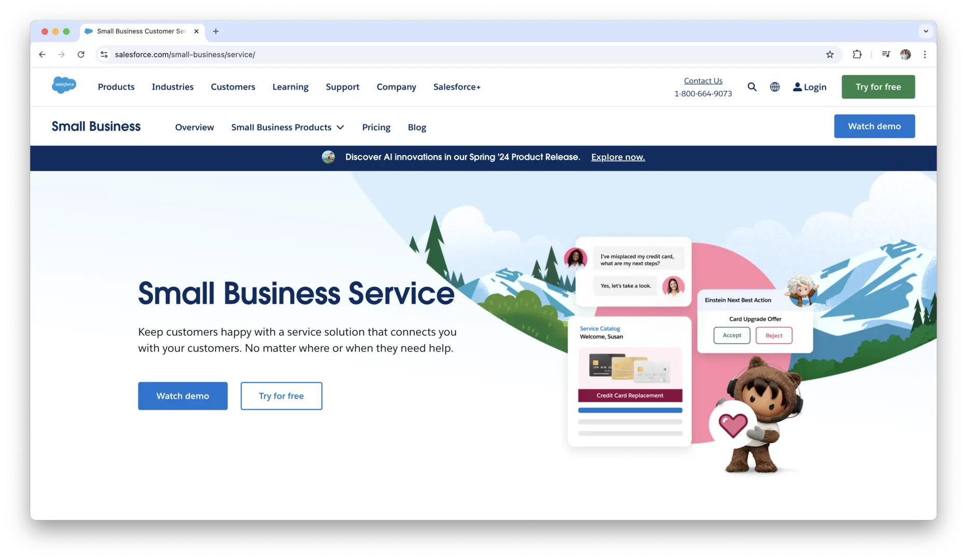Open the Pricing page
The image size is (967, 560).
[x=376, y=127]
